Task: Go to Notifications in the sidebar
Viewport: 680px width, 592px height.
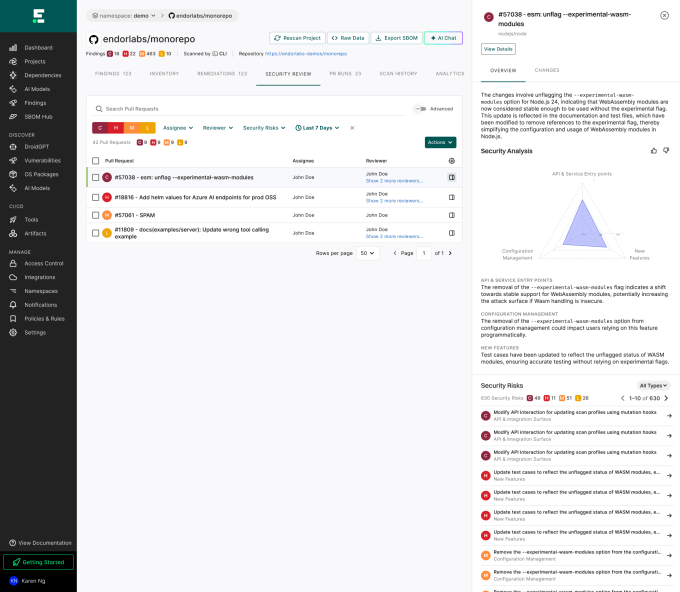Action: 40,304
